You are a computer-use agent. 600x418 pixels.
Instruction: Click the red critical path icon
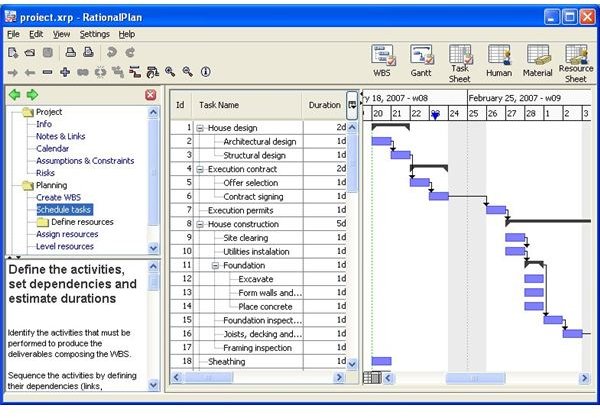click(x=135, y=72)
